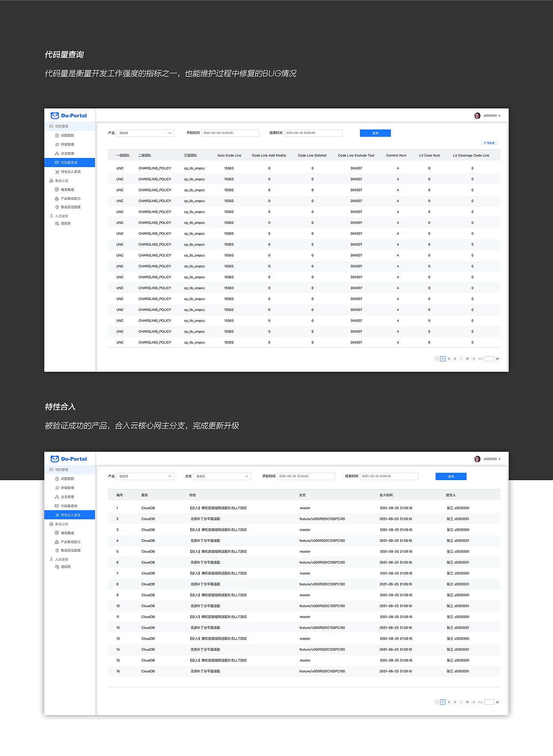Collapse the 项目管理 group in the top panel sidebar
The height and width of the screenshot is (756, 553).
tap(70, 127)
